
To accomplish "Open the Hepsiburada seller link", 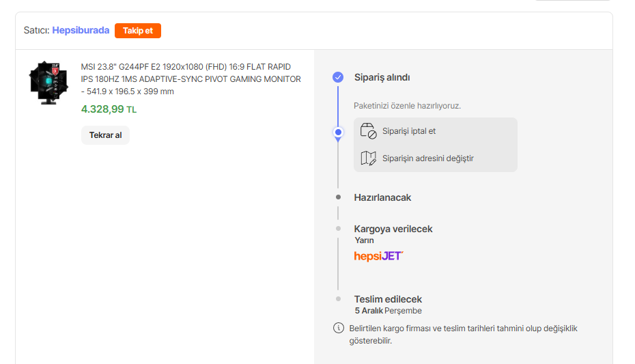I will pos(81,30).
